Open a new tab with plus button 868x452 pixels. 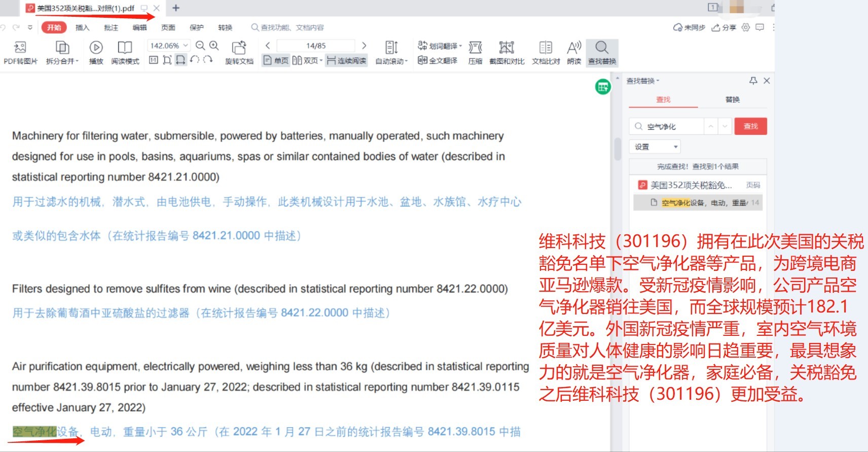click(x=176, y=8)
